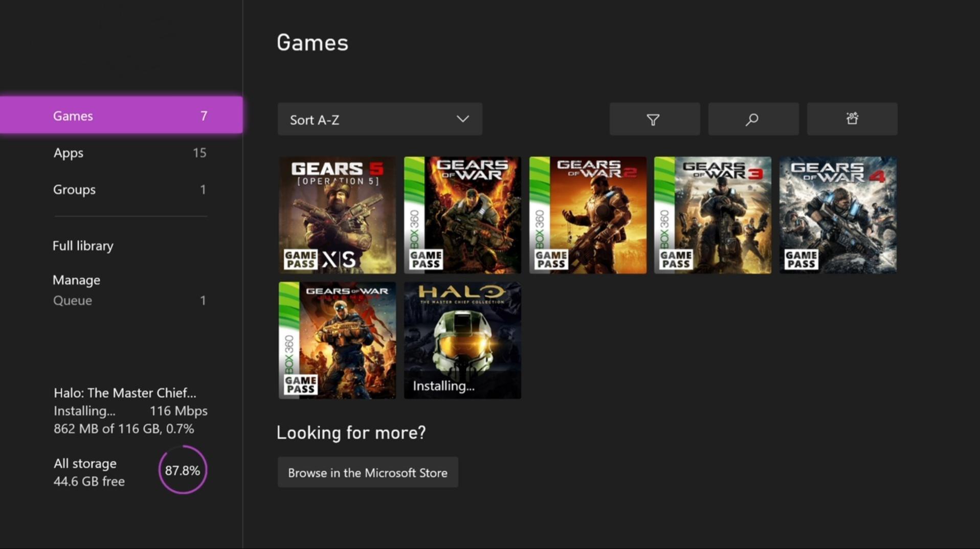Select Gears of War Judgment
The height and width of the screenshot is (549, 980).
coord(337,340)
